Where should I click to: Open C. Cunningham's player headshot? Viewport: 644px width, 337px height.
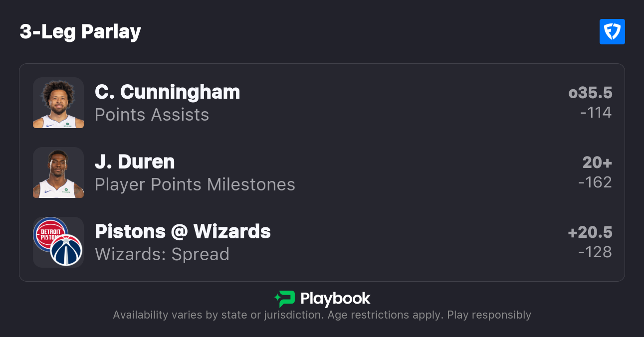pyautogui.click(x=58, y=103)
